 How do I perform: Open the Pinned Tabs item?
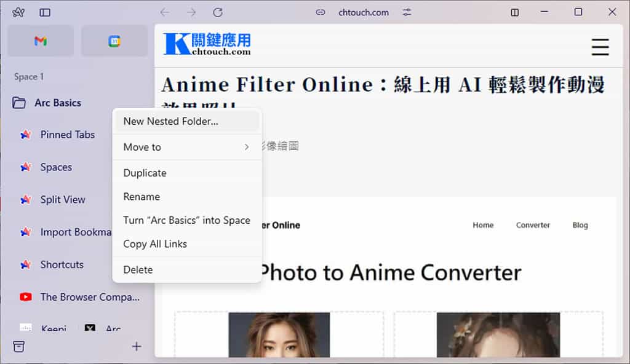tap(68, 135)
